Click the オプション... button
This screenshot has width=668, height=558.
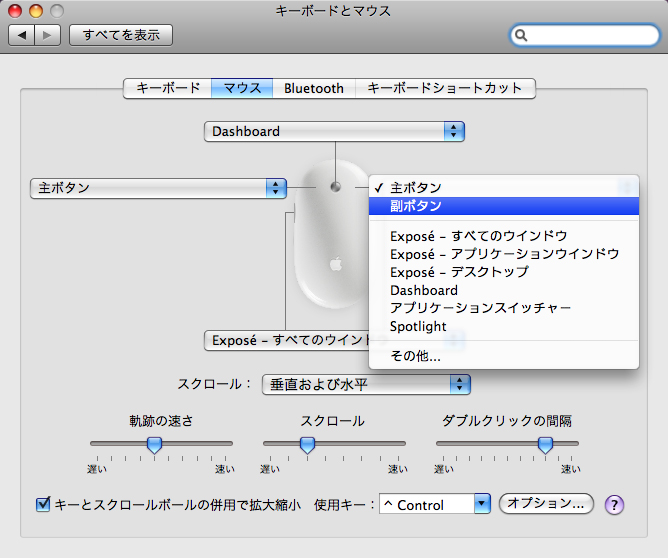coord(546,504)
